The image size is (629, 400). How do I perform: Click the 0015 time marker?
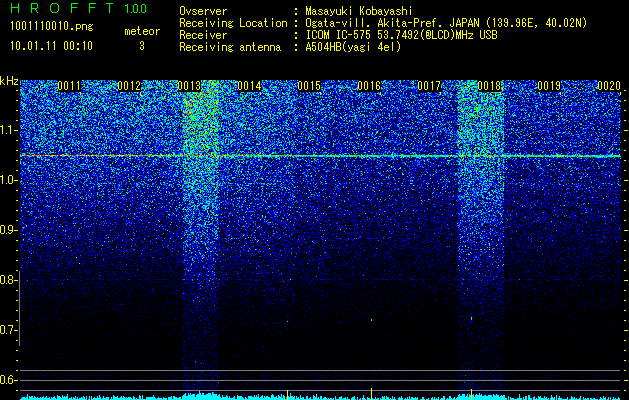(309, 86)
